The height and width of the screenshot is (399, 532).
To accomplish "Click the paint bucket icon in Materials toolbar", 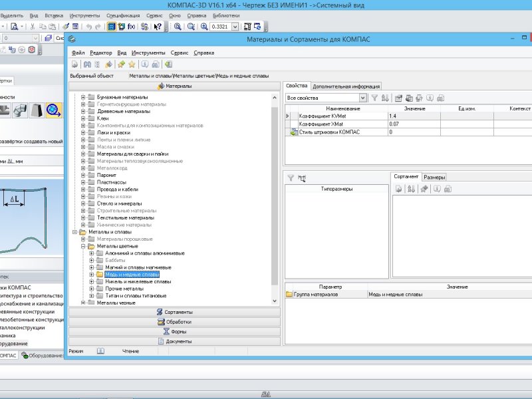I will (108, 64).
